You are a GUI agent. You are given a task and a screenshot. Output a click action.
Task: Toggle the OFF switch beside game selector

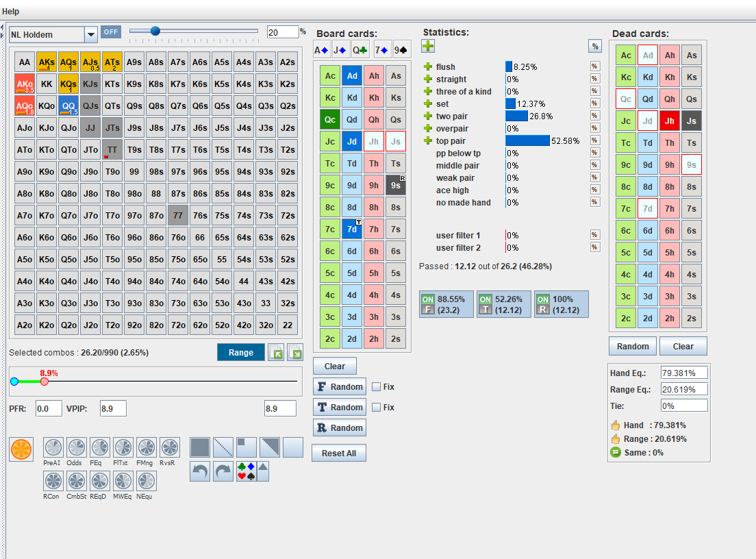pyautogui.click(x=110, y=32)
